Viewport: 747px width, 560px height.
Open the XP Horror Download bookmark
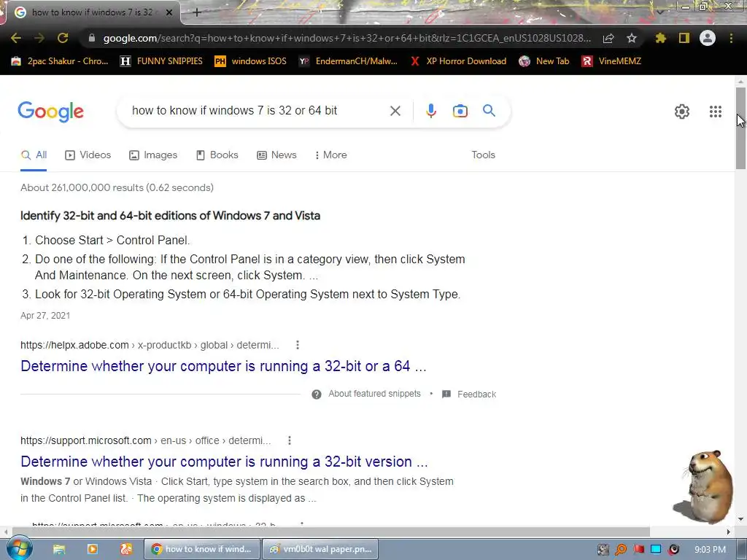click(x=458, y=61)
